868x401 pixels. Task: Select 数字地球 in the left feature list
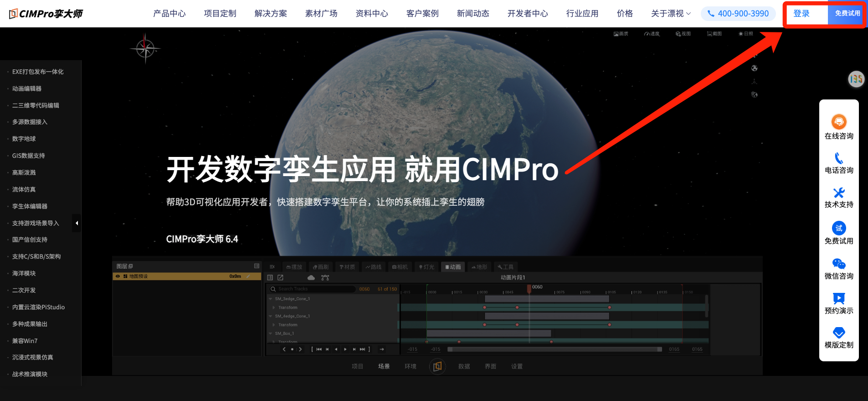[x=24, y=139]
